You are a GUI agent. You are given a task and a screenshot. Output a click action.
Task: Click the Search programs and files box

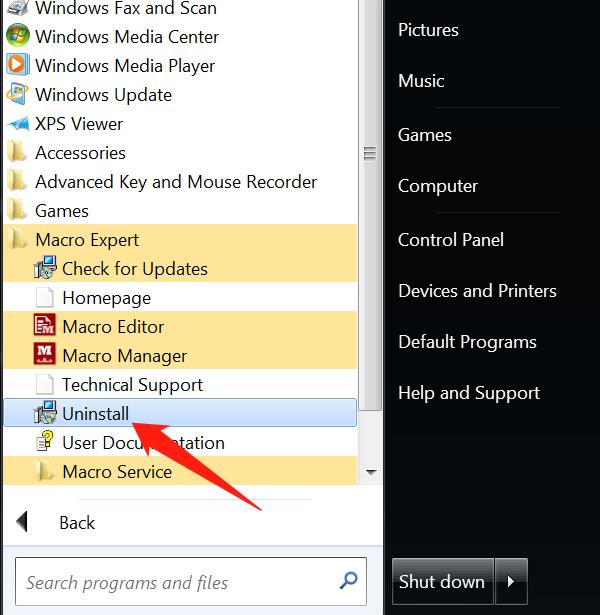(191, 582)
